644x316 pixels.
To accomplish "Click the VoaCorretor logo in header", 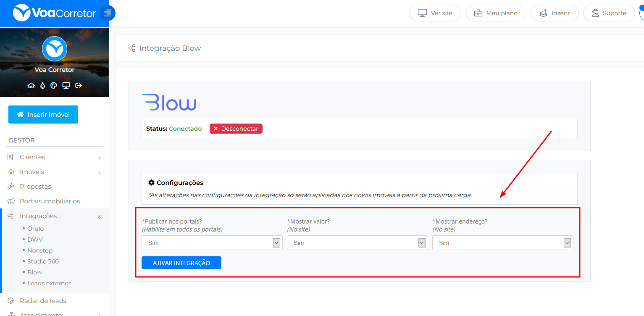I will [x=55, y=13].
